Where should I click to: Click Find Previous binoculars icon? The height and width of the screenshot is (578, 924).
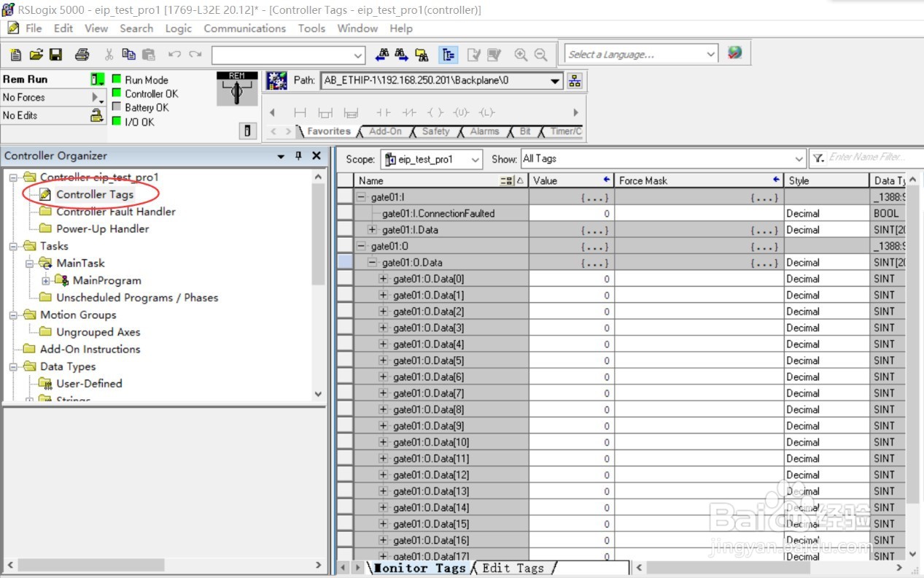(x=381, y=55)
